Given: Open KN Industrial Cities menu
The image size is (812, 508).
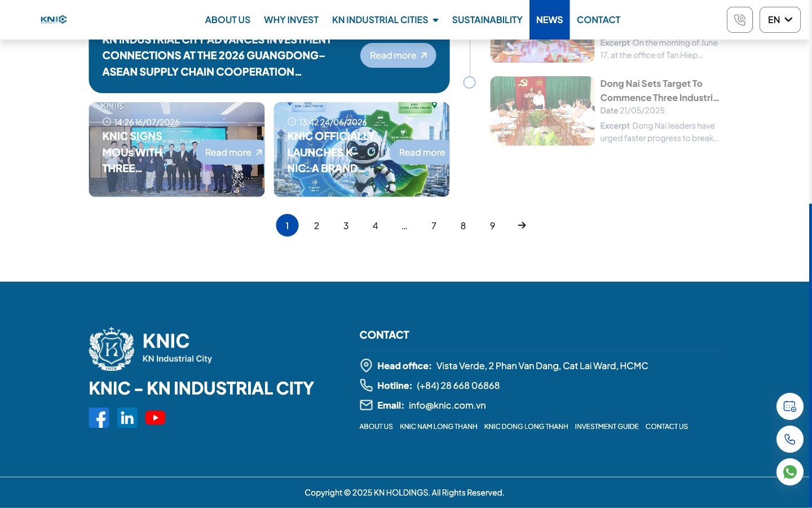Looking at the screenshot, I should pyautogui.click(x=380, y=20).
